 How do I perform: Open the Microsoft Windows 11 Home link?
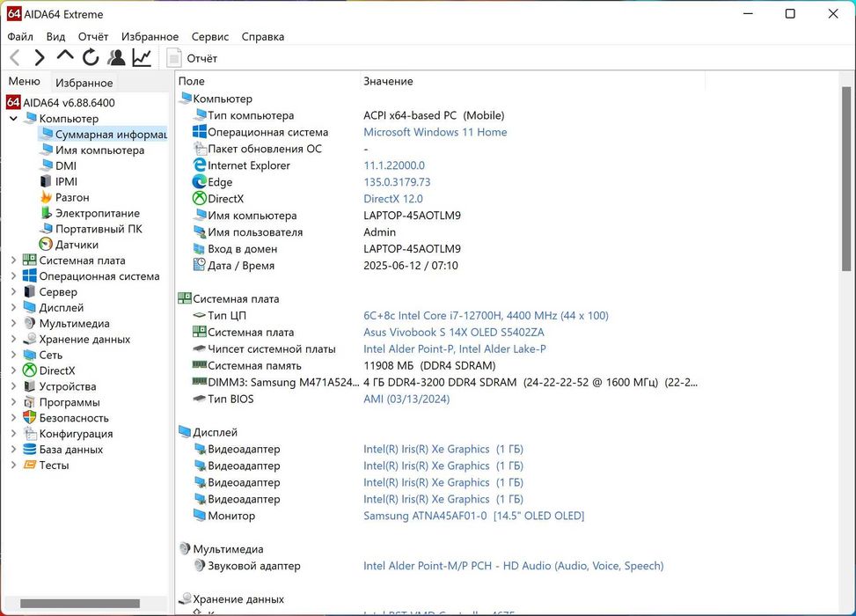pos(435,132)
